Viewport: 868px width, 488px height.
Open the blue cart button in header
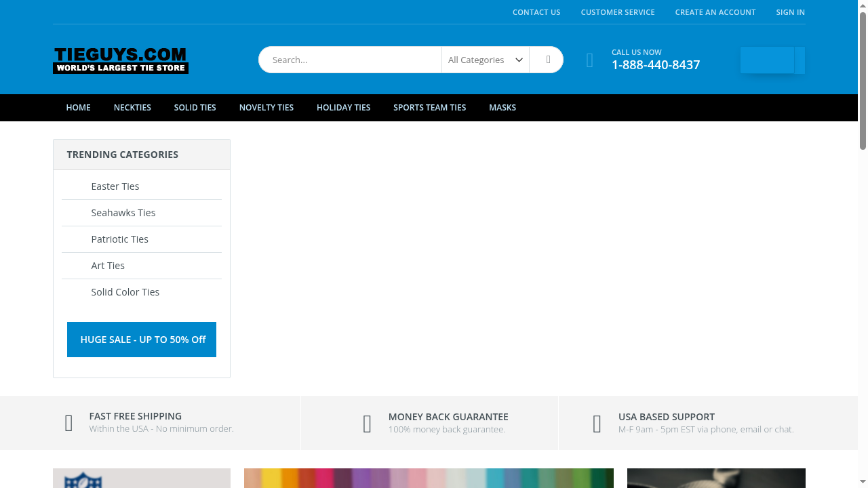pyautogui.click(x=772, y=60)
